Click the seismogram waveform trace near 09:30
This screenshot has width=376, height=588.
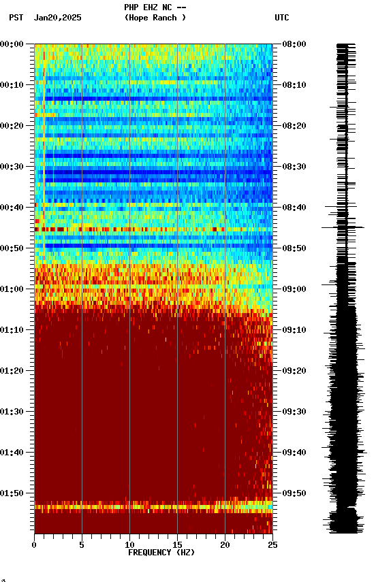coord(345,412)
